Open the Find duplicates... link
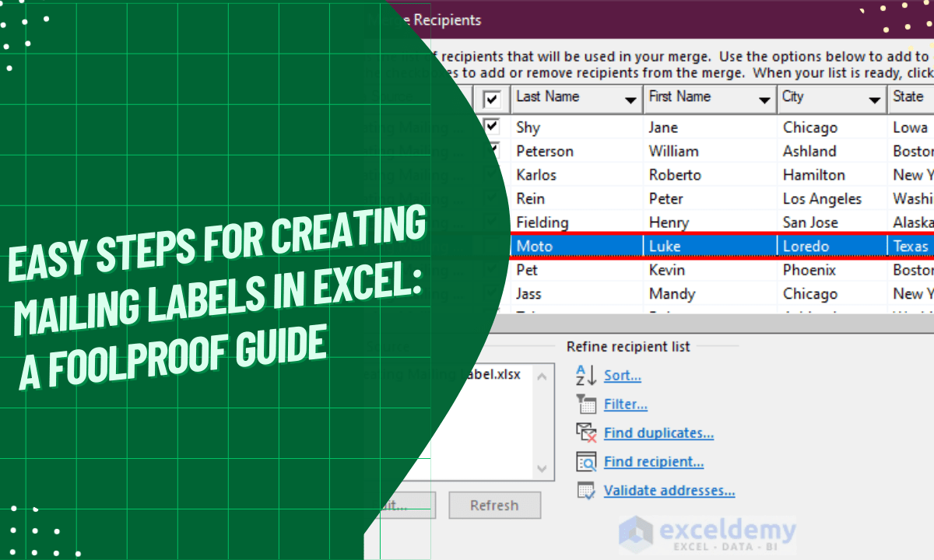The image size is (934, 560). (658, 433)
